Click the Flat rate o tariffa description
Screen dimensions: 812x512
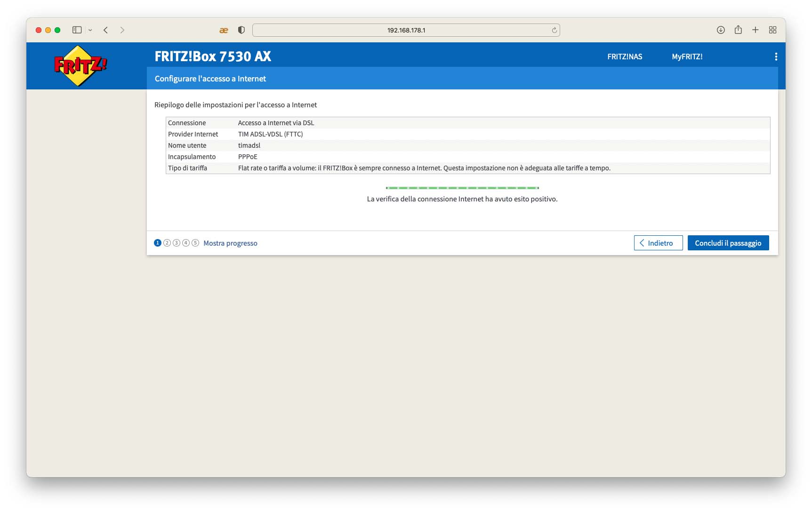pos(424,168)
